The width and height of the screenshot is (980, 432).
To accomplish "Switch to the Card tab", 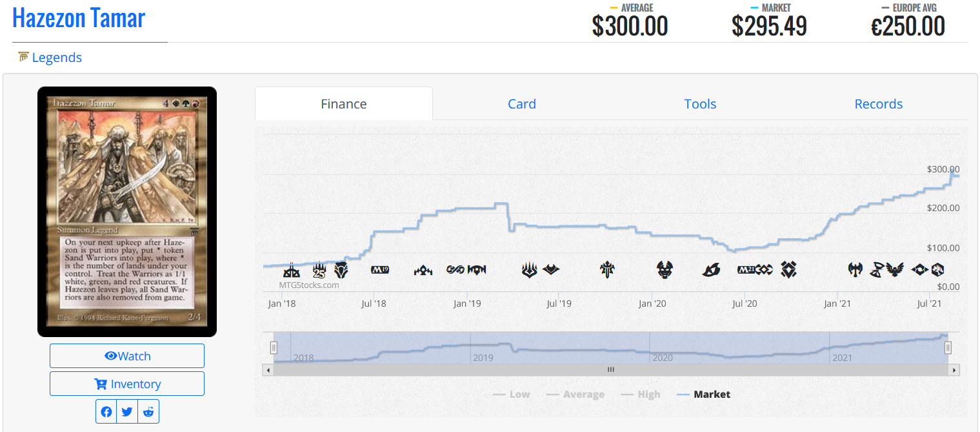I will pyautogui.click(x=521, y=104).
